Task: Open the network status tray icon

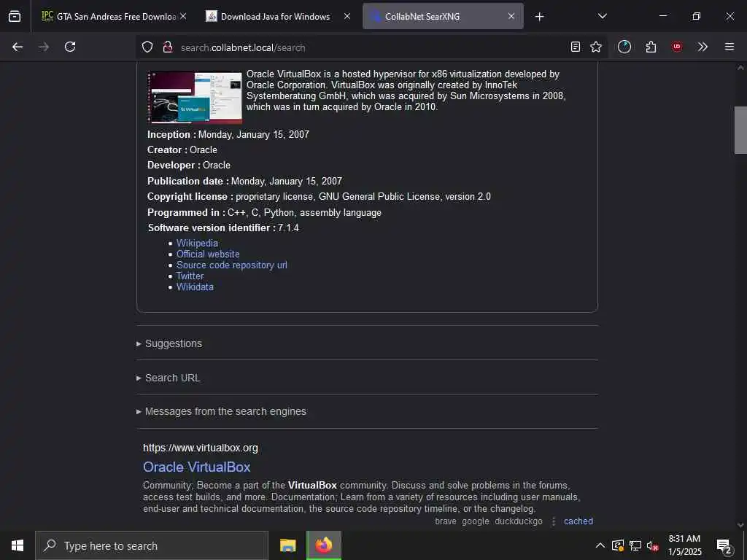Action: coord(635,545)
